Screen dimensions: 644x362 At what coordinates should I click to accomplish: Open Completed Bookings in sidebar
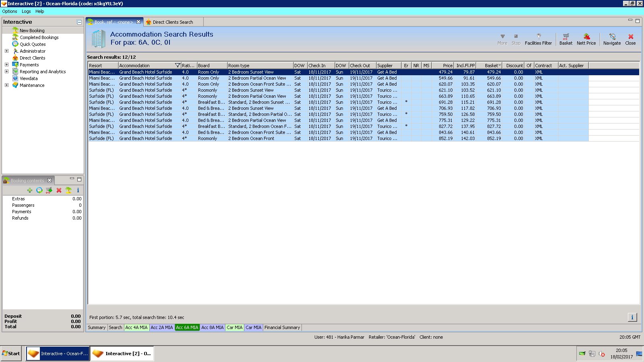click(39, 37)
